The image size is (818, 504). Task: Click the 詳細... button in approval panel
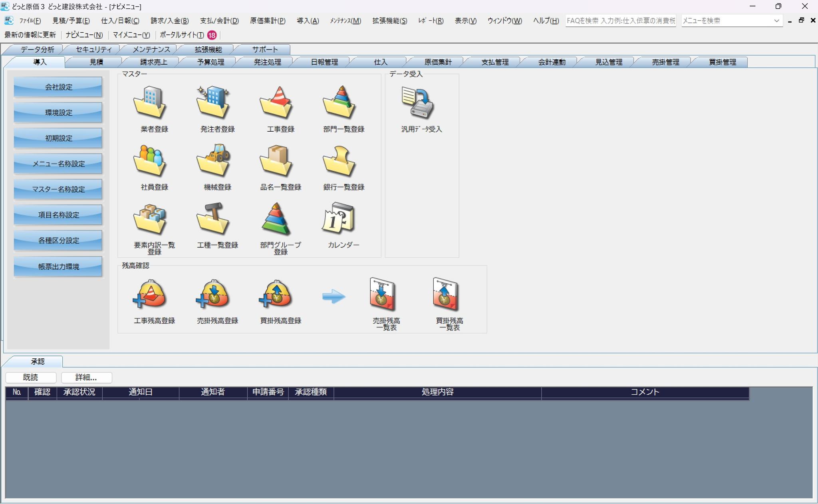[86, 378]
